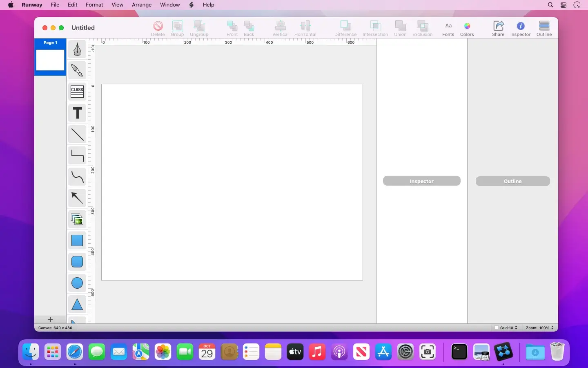Click the Outline panel placeholder button
Viewport: 588px width, 368px height.
coord(513,181)
